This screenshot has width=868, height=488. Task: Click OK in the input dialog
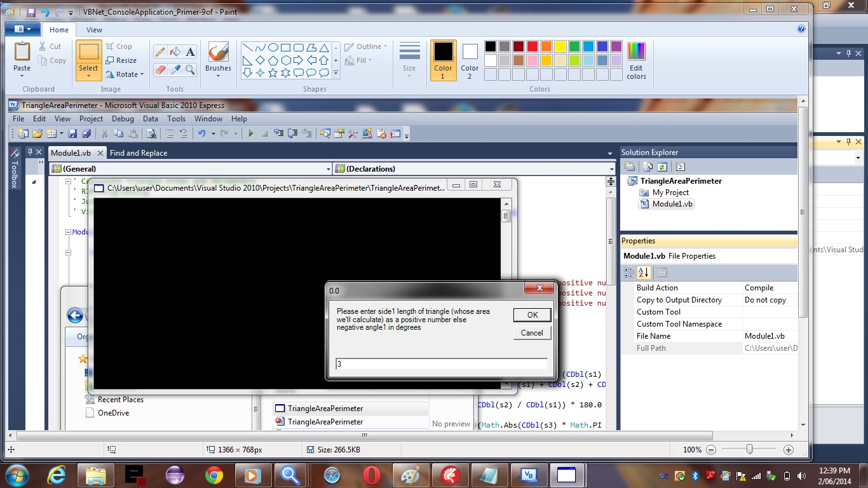click(x=532, y=315)
